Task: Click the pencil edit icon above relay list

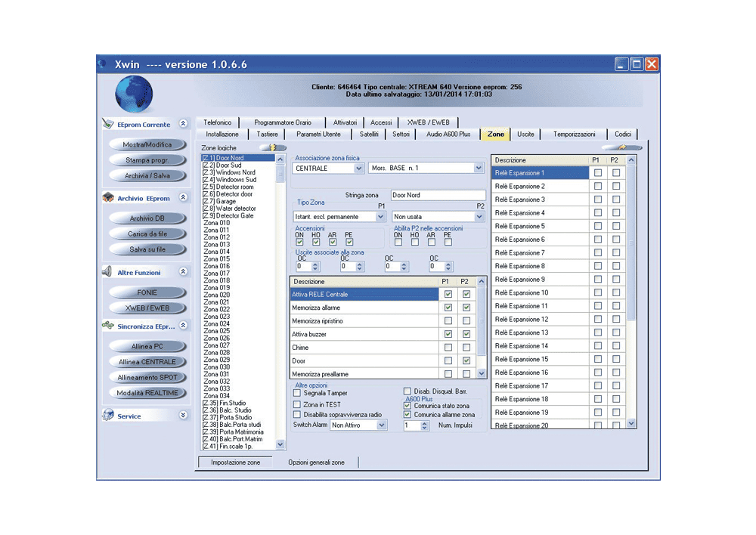Action: pyautogui.click(x=622, y=147)
